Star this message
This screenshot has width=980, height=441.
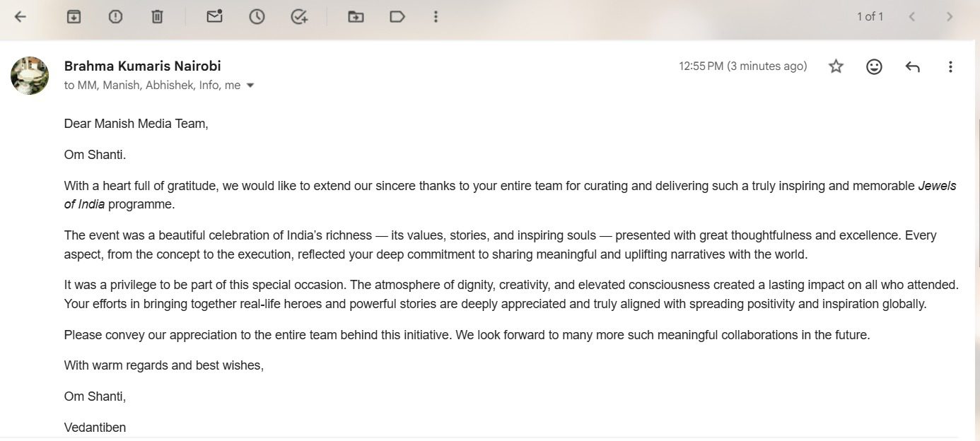[x=836, y=66]
